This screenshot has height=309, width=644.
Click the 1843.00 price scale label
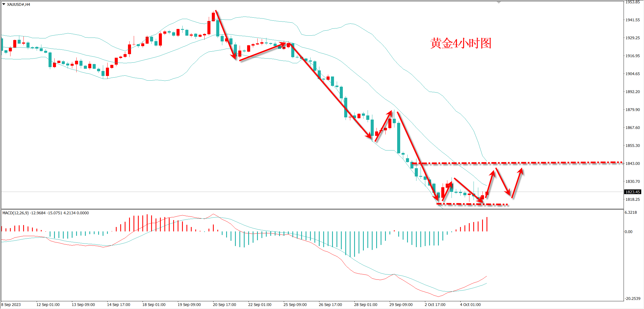(632, 163)
